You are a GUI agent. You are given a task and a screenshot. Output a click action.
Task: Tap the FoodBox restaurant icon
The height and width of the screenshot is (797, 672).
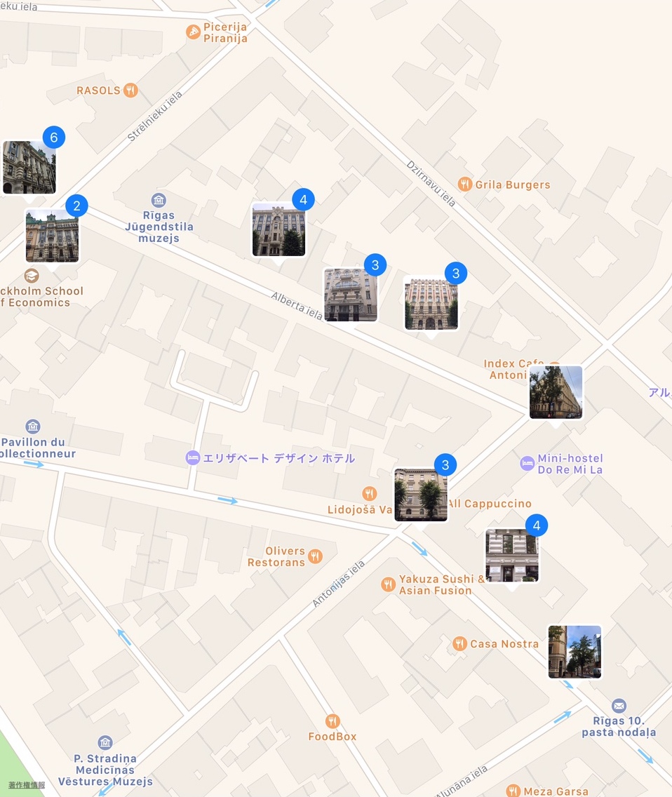click(332, 721)
